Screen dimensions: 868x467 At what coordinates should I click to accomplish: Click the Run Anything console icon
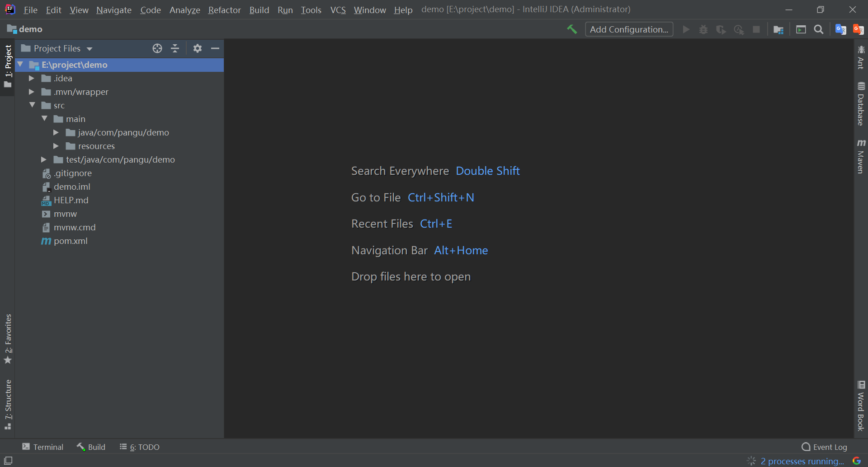(x=801, y=29)
